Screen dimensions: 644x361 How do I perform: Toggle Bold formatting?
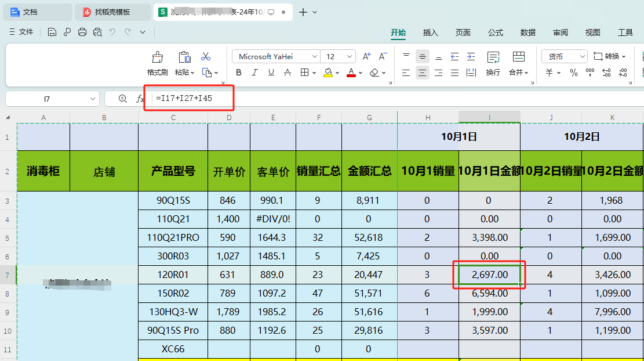coord(239,73)
